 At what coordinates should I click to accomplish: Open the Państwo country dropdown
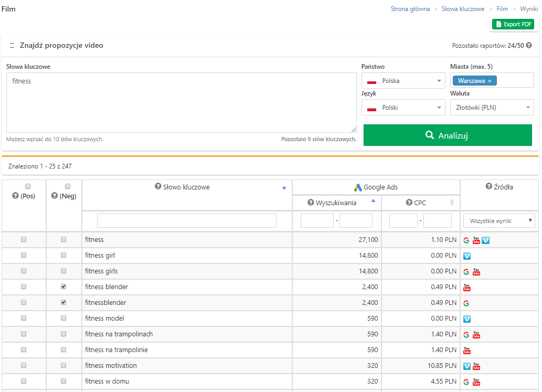(403, 81)
